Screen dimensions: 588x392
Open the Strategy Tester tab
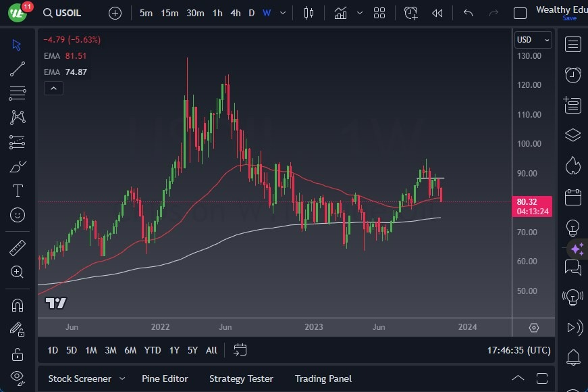(x=241, y=378)
